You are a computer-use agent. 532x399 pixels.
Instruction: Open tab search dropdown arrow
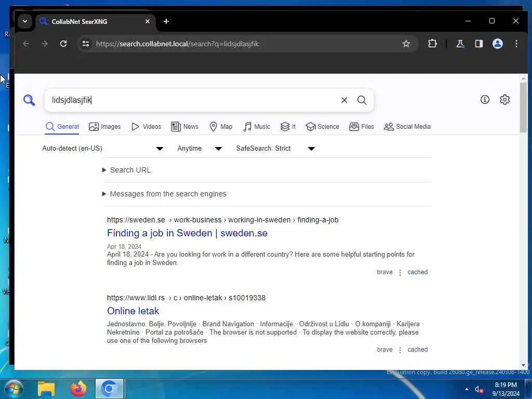click(25, 21)
